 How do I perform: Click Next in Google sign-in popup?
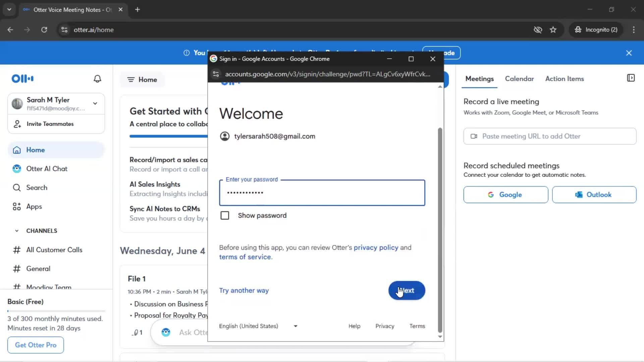[407, 291]
